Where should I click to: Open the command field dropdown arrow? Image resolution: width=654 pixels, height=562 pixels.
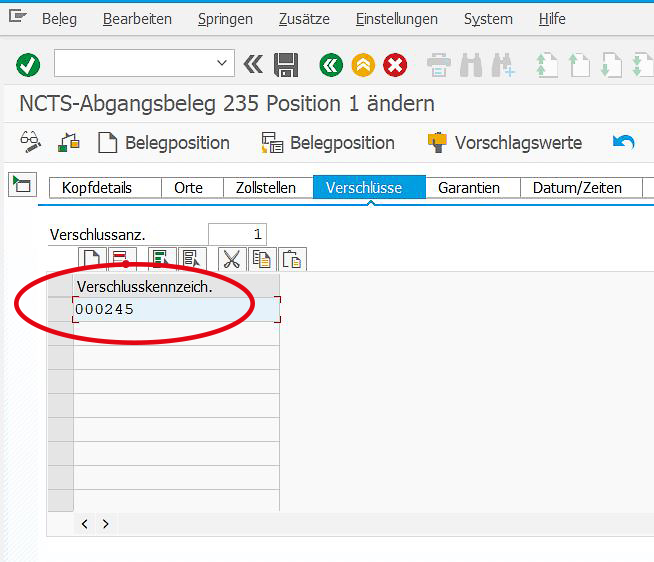(223, 64)
